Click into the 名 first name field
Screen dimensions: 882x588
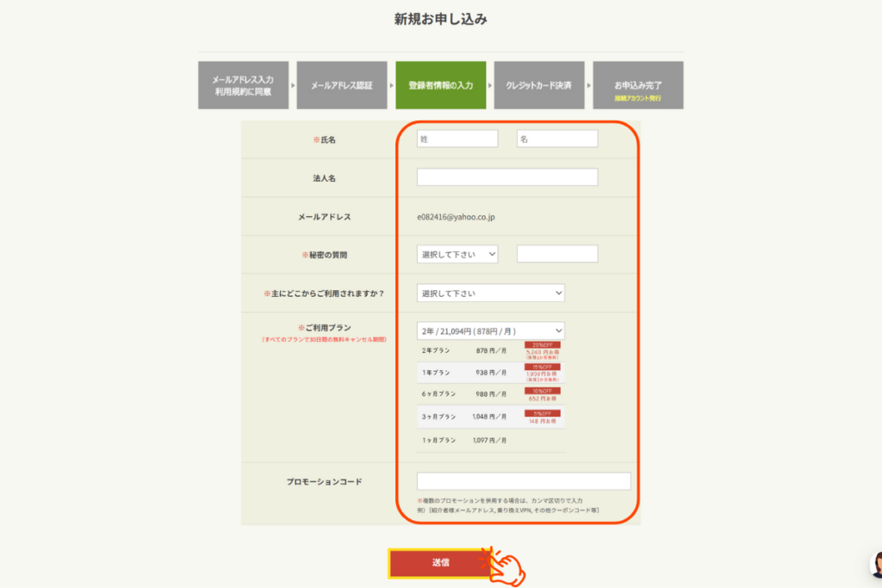coord(556,139)
